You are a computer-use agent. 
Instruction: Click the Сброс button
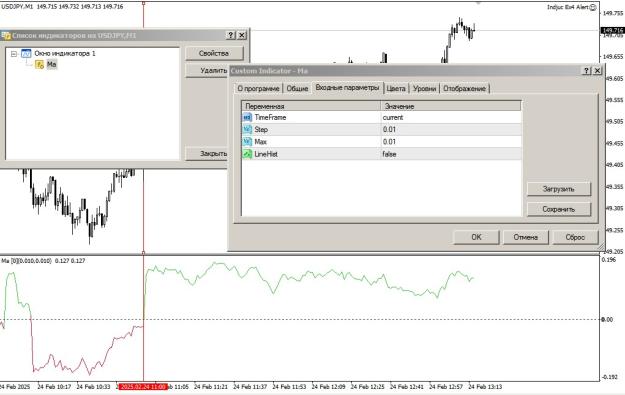coord(575,237)
